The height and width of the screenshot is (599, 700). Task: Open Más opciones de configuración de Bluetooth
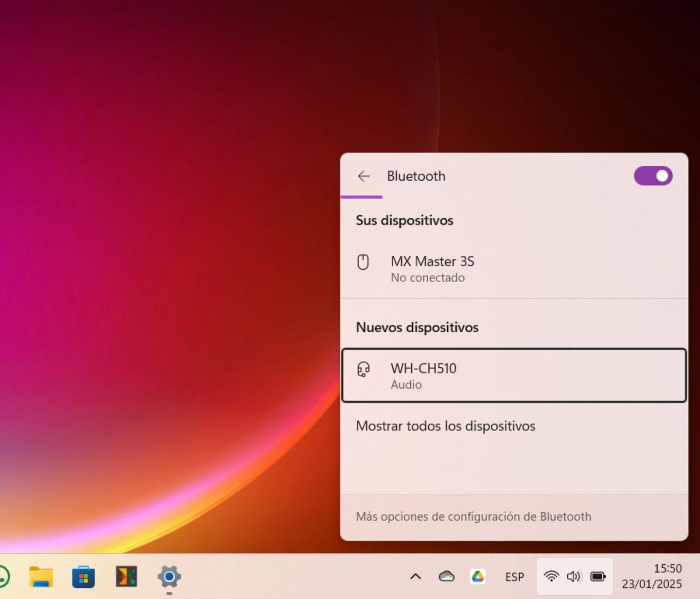[473, 516]
